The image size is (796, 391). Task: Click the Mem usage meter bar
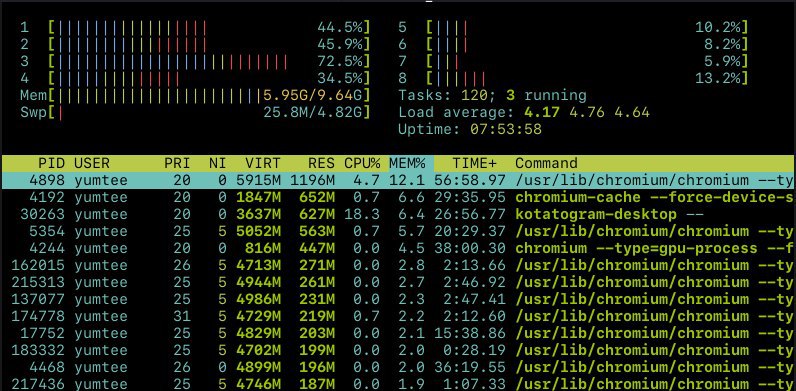pyautogui.click(x=209, y=95)
